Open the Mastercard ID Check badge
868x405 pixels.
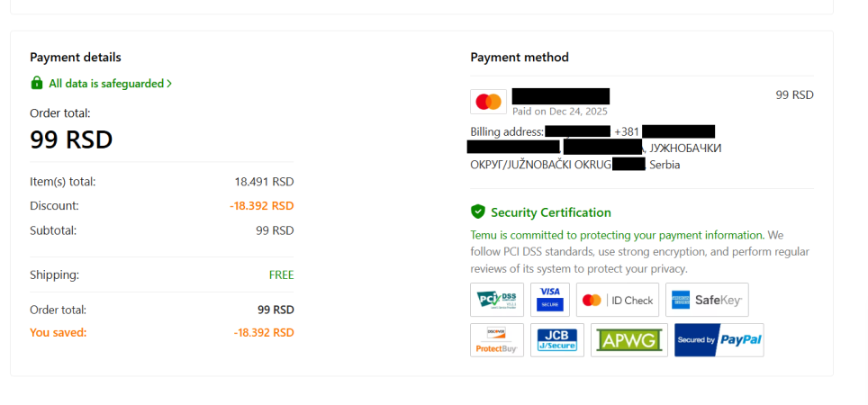[x=618, y=300]
